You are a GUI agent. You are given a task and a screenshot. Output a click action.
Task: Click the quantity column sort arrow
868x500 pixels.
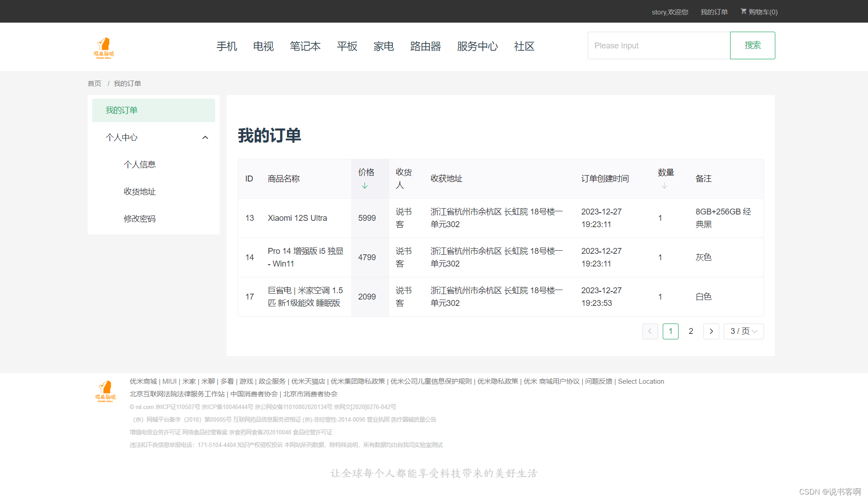coord(664,186)
